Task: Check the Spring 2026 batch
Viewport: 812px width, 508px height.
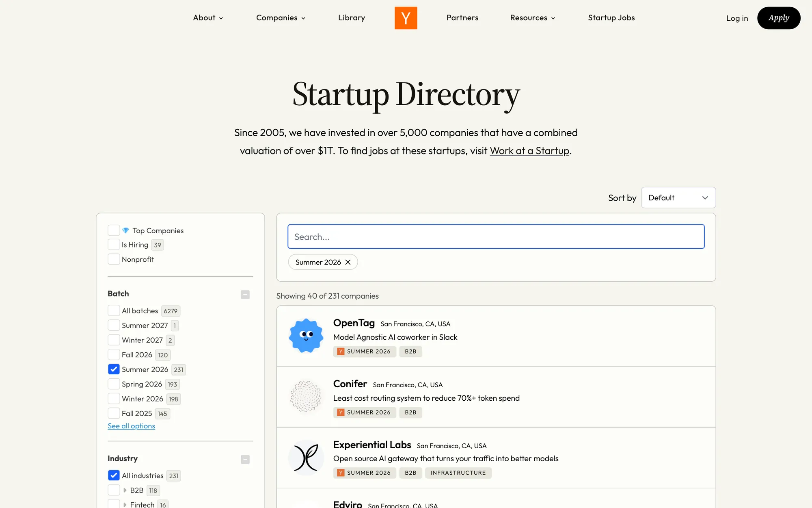Action: click(x=114, y=384)
